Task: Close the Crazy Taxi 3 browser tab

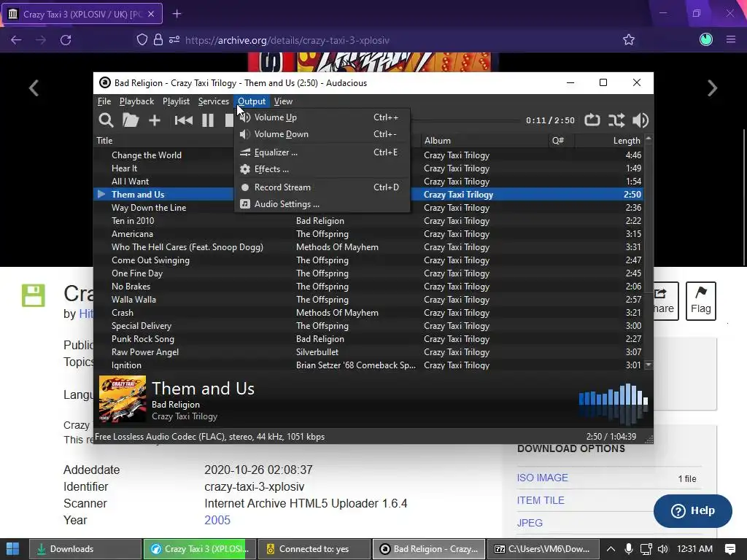Action: (x=151, y=15)
